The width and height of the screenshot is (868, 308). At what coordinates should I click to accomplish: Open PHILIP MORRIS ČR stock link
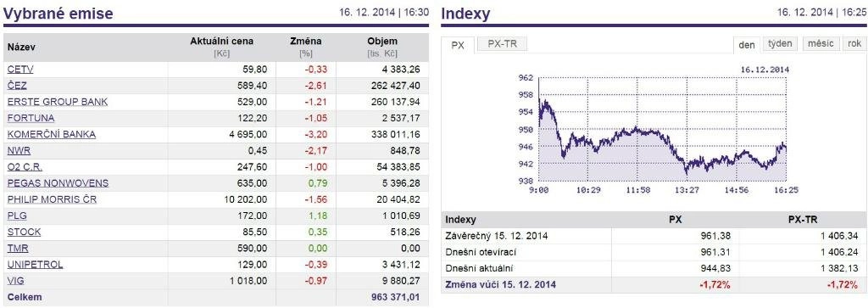(52, 199)
